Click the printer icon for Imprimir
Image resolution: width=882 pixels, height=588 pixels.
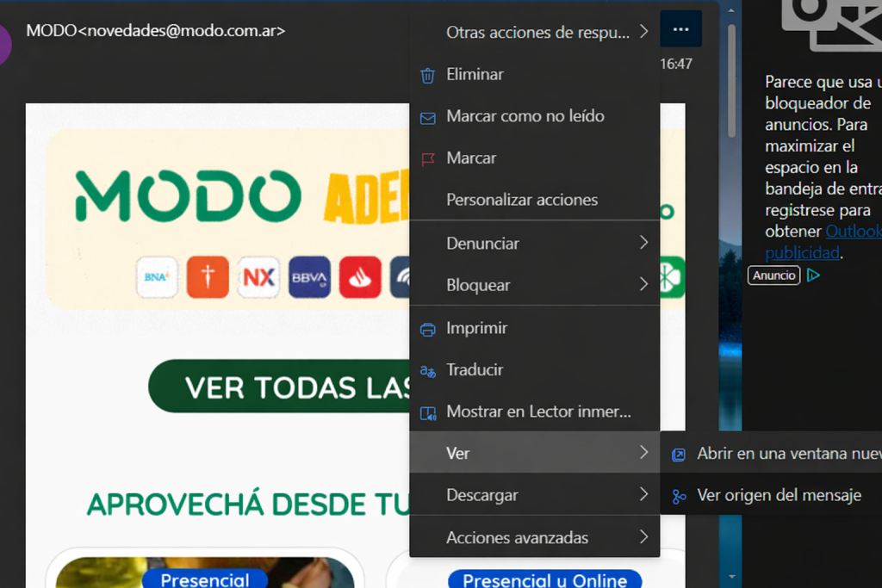[427, 329]
